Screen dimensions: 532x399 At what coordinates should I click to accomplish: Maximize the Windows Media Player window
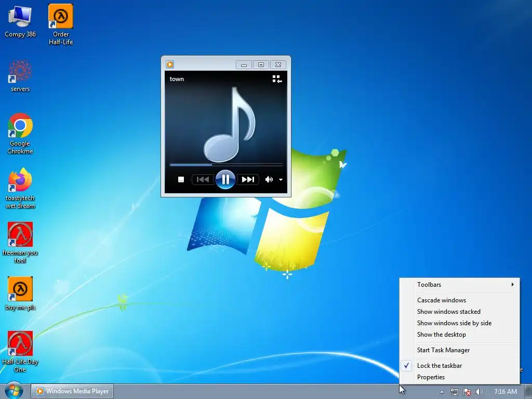point(261,65)
